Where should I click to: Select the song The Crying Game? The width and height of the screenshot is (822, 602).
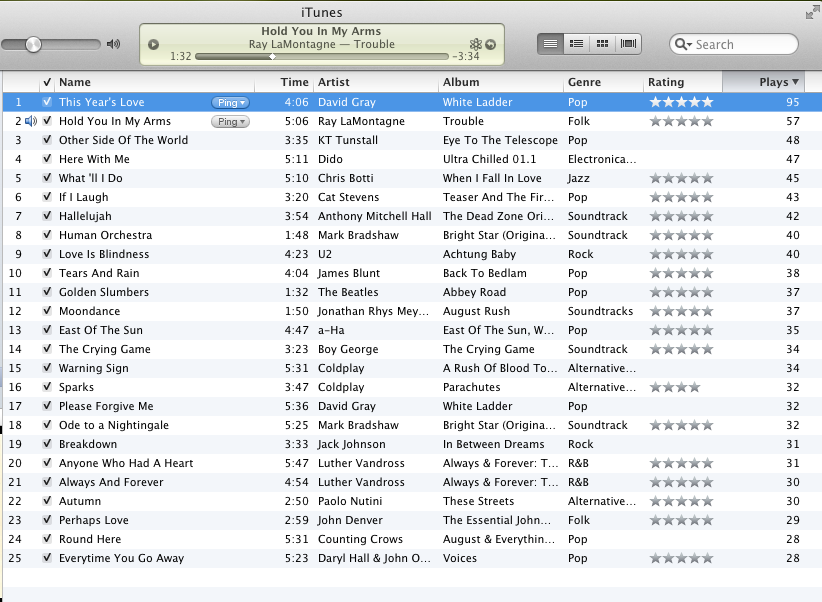(105, 349)
